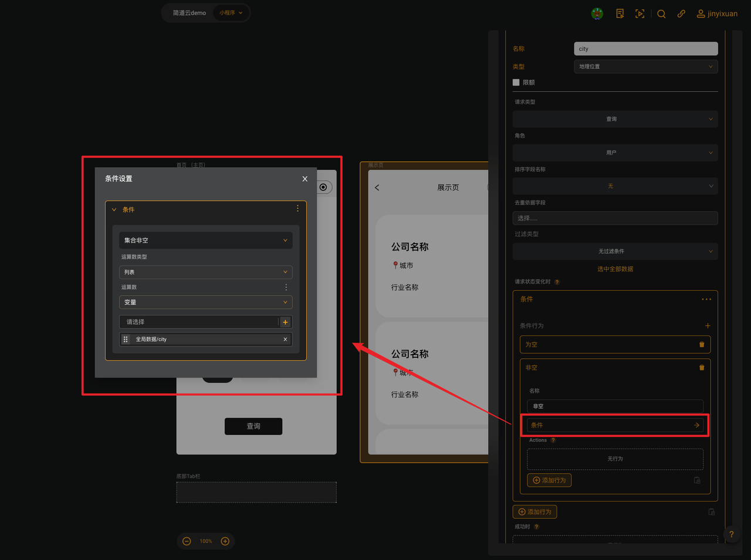
Task: Zoom out with the minus icon
Action: coord(187,541)
